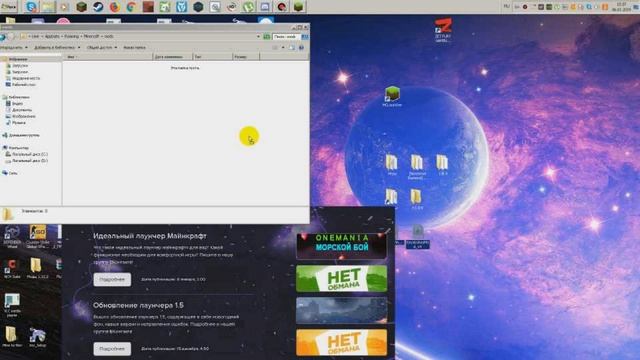The image size is (640, 360).
Task: Select the Counter-Strike Global Offensive desktop icon
Action: [x=38, y=236]
